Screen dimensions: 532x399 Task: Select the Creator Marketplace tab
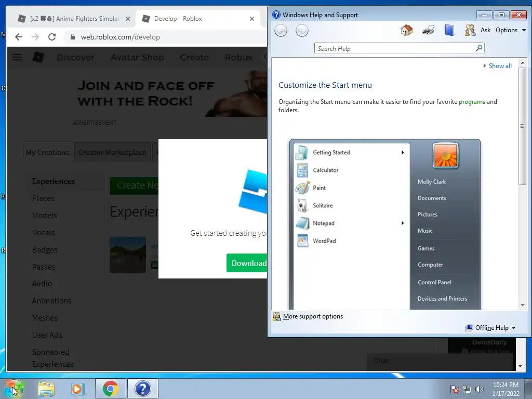point(112,152)
